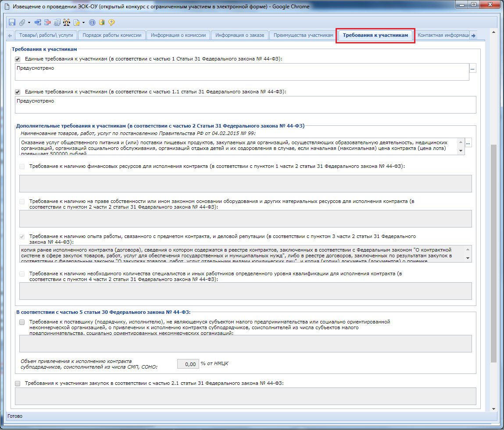Image resolution: width=504 pixels, height=430 pixels.
Task: Click the Оказание услуг общественного питания field
Action: [239, 147]
